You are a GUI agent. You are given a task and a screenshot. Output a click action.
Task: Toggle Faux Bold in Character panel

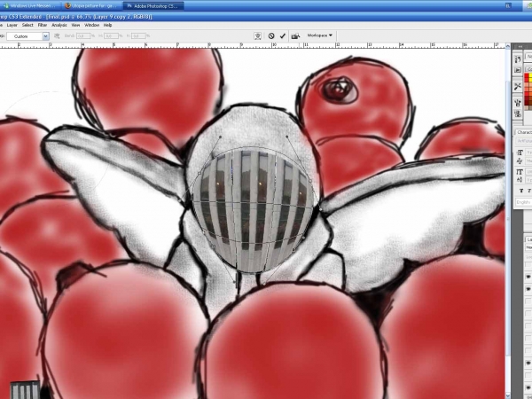click(521, 191)
